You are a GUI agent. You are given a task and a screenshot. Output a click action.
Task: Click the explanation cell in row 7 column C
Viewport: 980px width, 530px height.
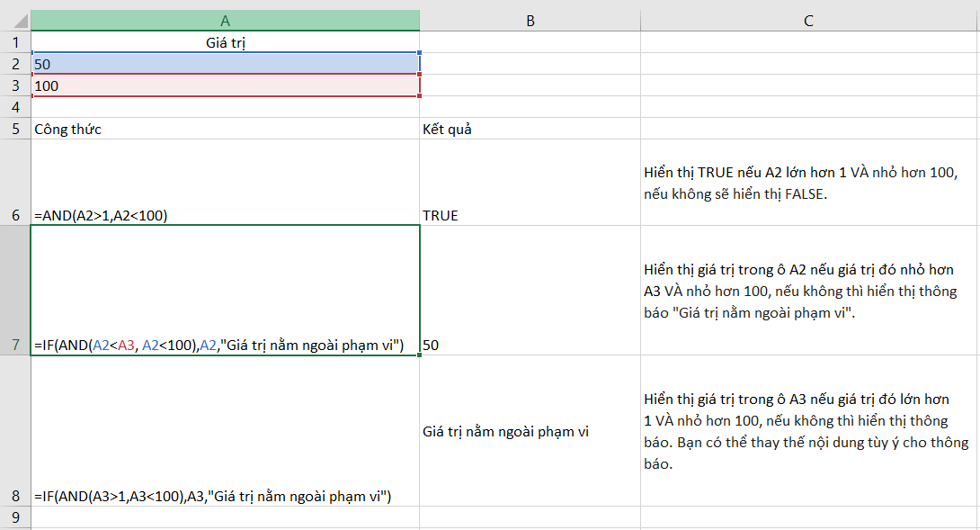(x=806, y=290)
